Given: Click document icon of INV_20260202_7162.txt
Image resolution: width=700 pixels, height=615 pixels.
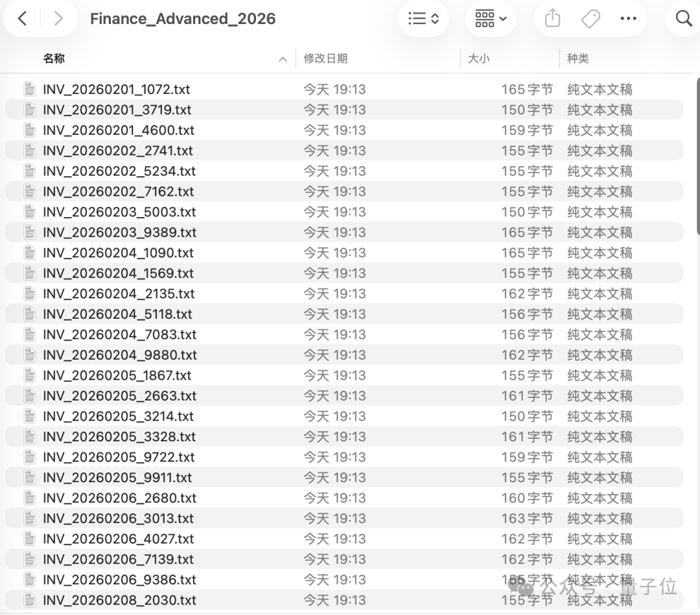Looking at the screenshot, I should click(x=29, y=191).
